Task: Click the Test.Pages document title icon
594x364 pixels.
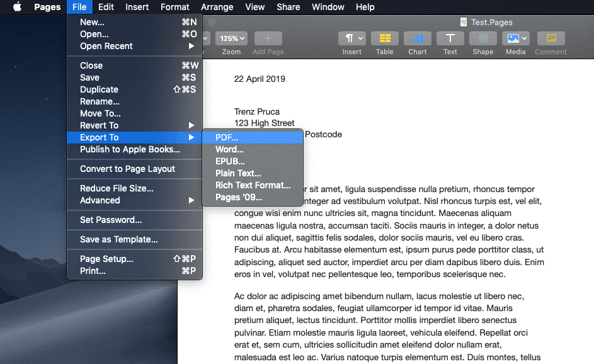Action: coord(464,22)
